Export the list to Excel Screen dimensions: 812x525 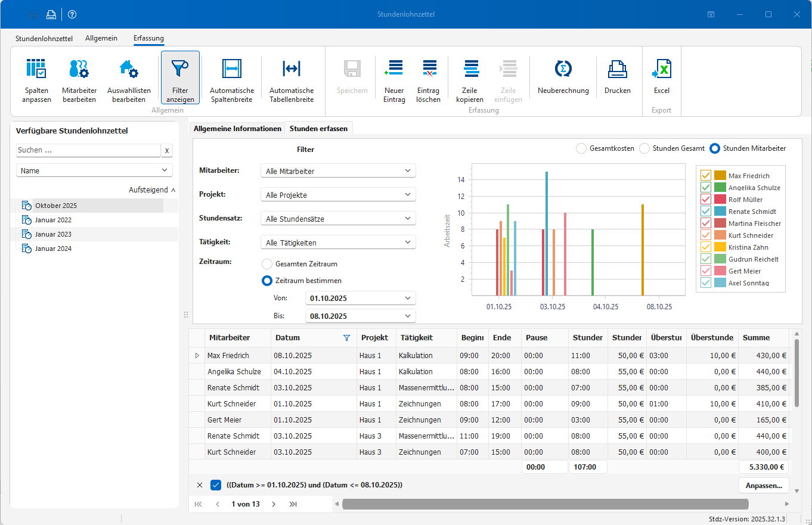coord(662,77)
